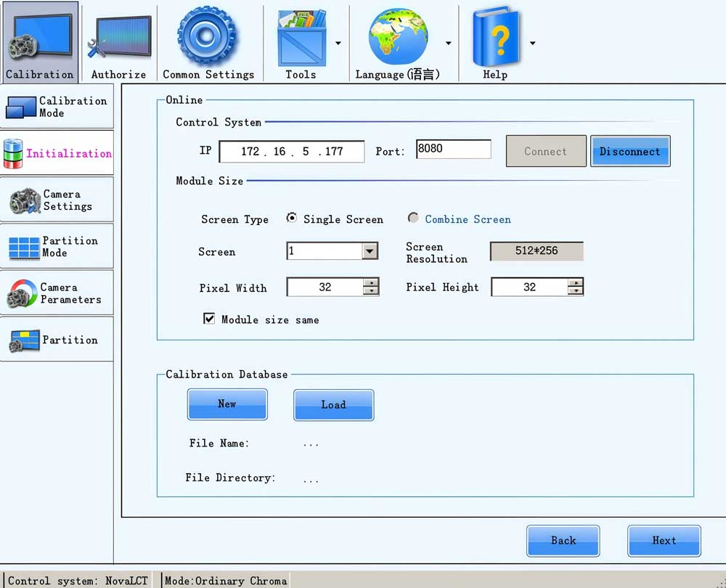The width and height of the screenshot is (726, 588).
Task: Click the Disconnect button
Action: click(630, 151)
